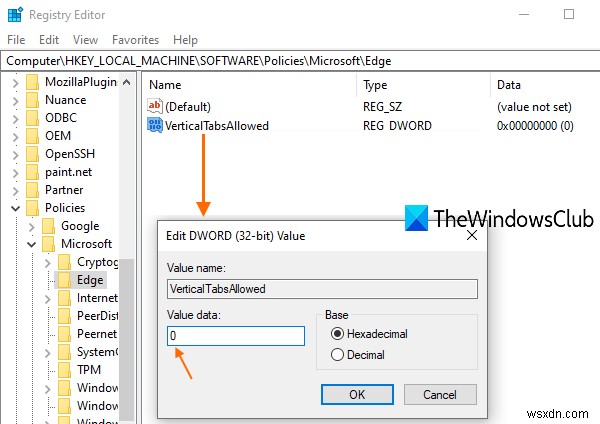Open the View menu

click(85, 40)
